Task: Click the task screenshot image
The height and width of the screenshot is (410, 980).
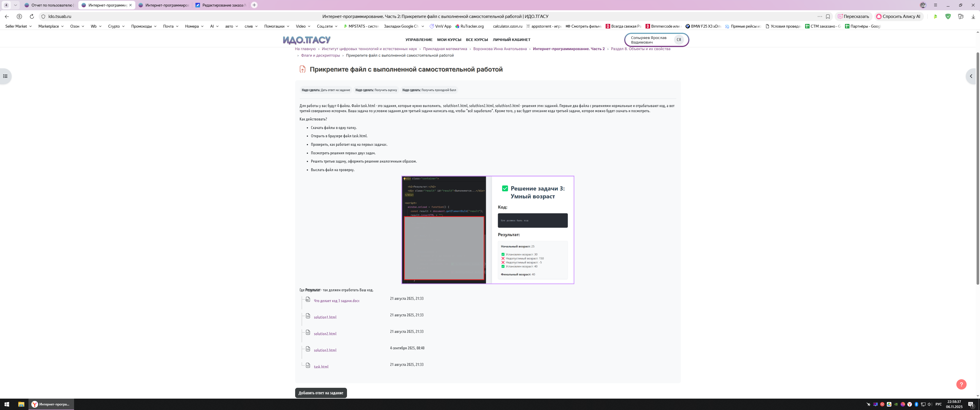Action: (488, 230)
